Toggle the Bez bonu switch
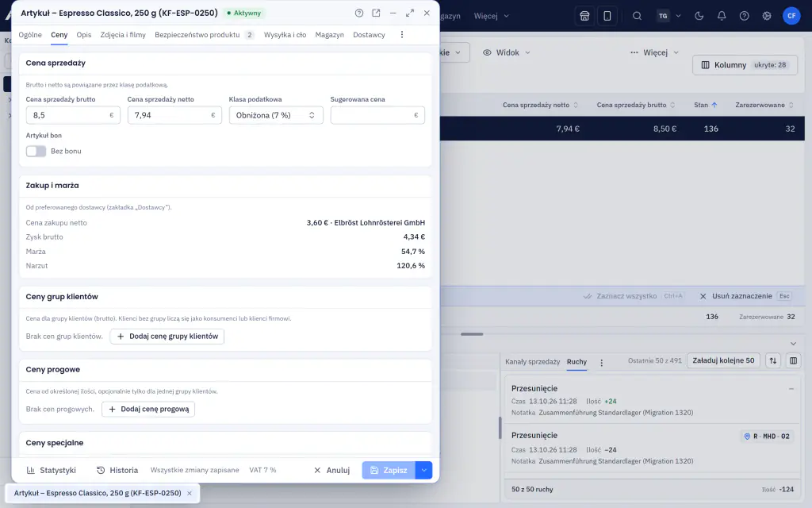 click(36, 152)
